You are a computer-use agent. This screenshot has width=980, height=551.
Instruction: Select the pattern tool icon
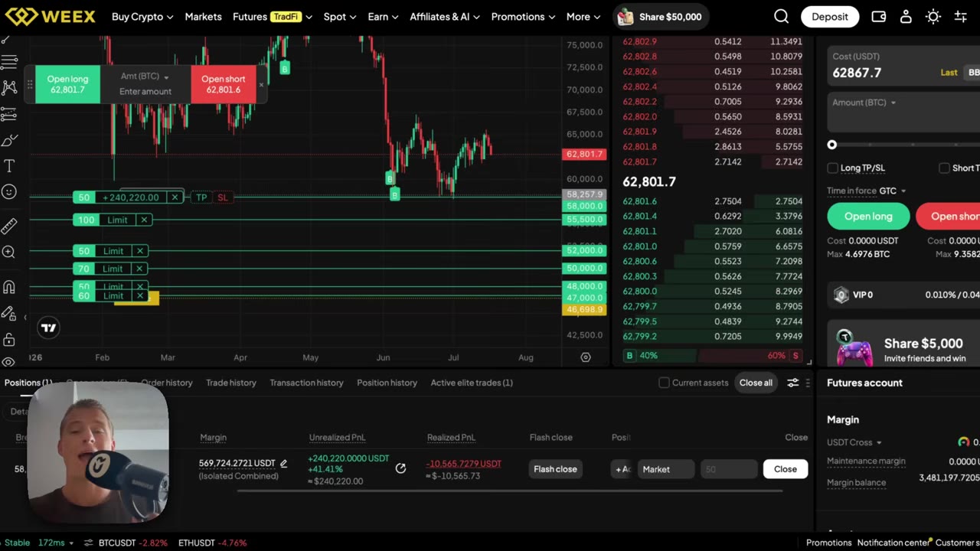coord(9,87)
